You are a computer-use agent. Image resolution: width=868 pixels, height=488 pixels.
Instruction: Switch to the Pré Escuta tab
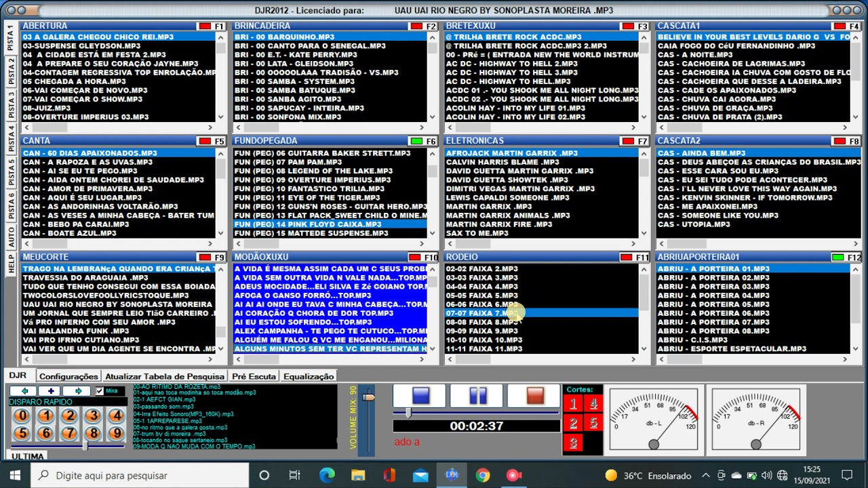(x=254, y=376)
